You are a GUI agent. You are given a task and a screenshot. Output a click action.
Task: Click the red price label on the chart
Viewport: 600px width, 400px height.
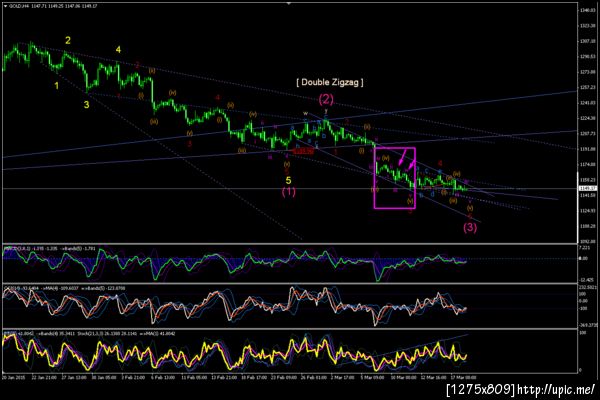pos(303,151)
